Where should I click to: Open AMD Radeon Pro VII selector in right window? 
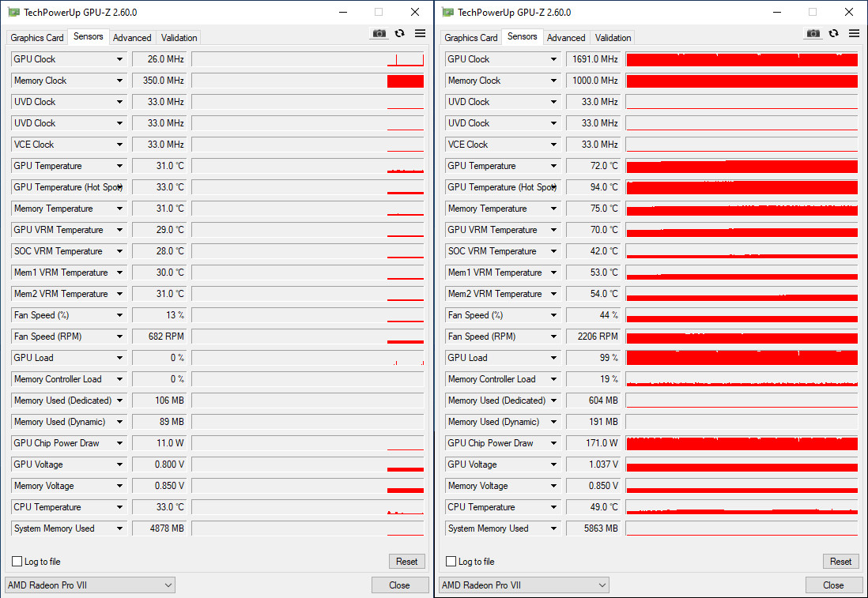pyautogui.click(x=524, y=585)
